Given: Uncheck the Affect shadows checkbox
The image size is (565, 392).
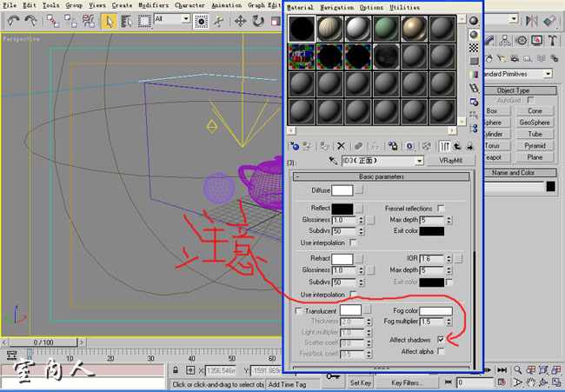Looking at the screenshot, I should [442, 339].
